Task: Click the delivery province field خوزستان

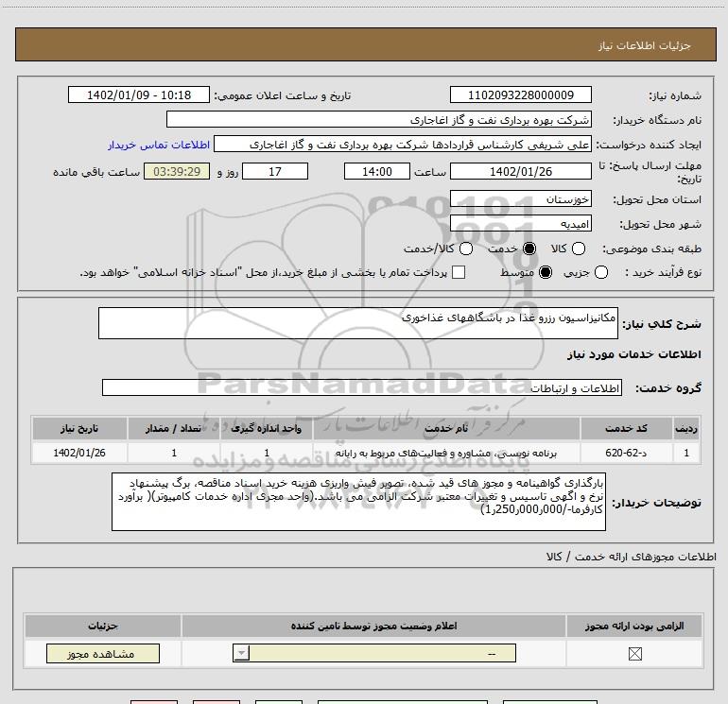Action: click(520, 199)
